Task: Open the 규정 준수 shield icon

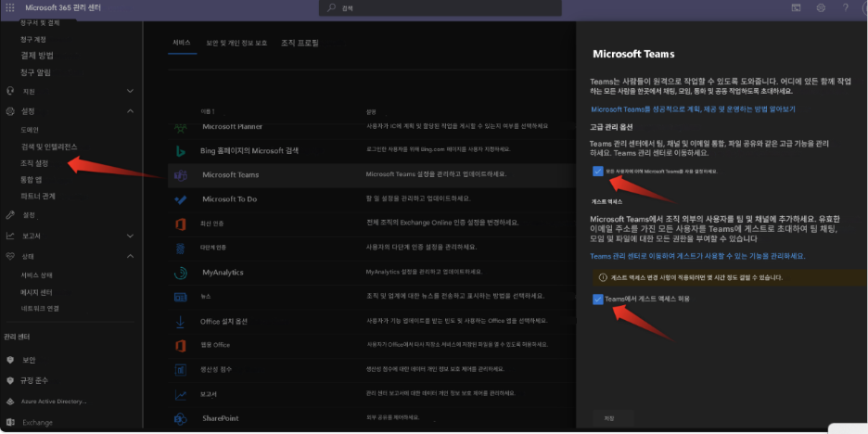Action: coord(10,380)
